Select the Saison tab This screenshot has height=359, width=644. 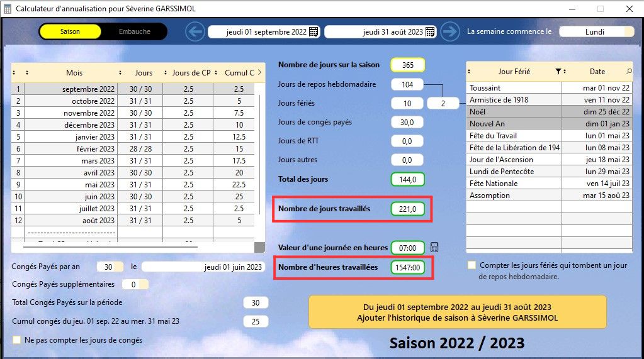pos(70,31)
